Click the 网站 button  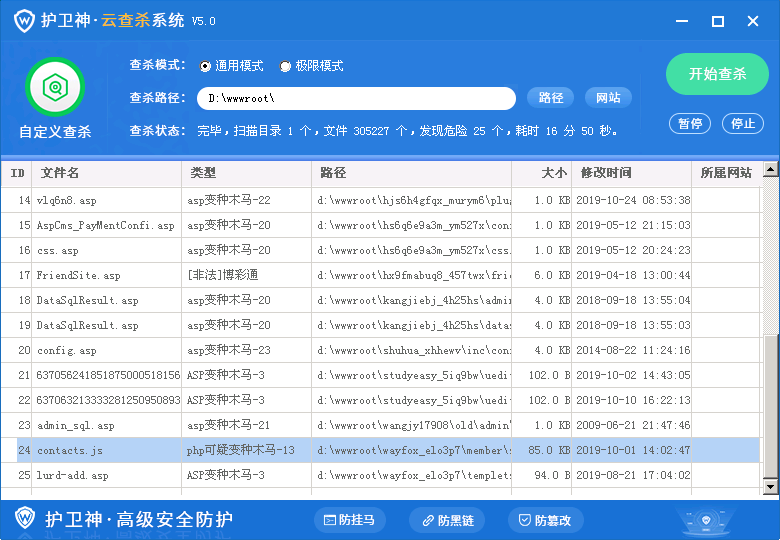coord(608,98)
